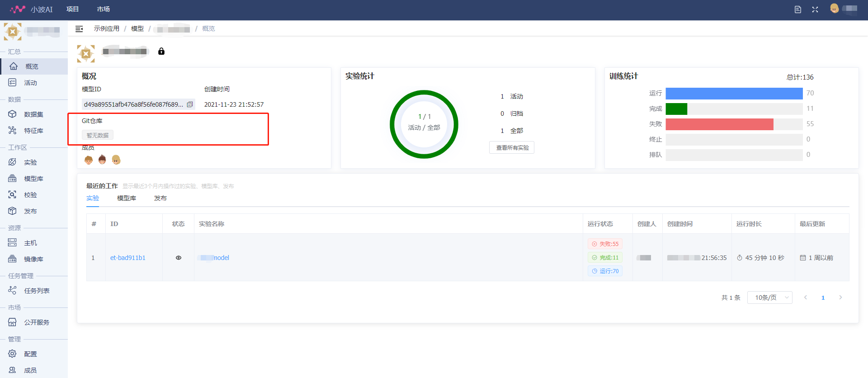Click the second member avatar
Screen dimensions: 868x378
pos(102,160)
